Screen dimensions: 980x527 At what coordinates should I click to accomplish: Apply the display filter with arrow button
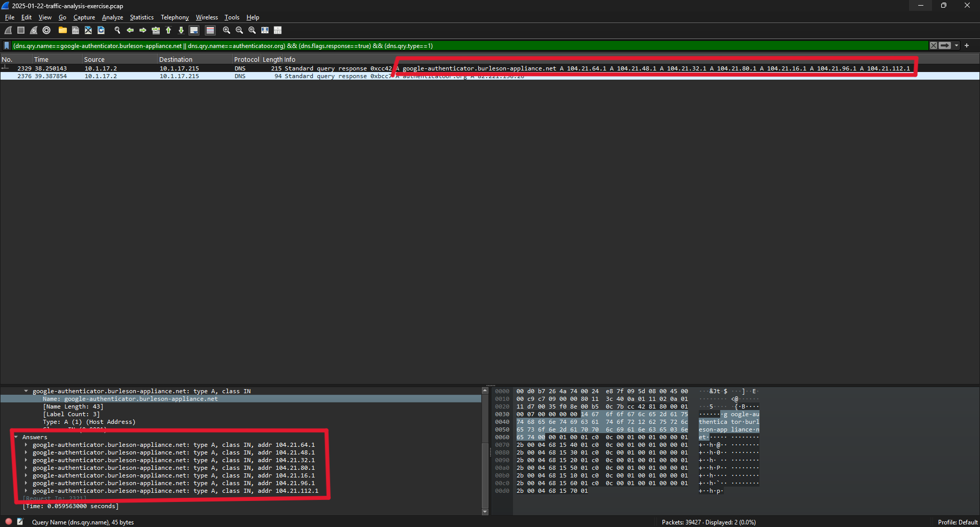[945, 46]
